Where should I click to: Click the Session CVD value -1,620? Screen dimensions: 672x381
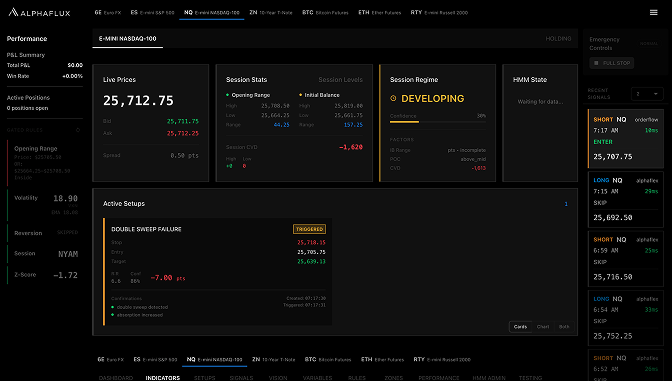coord(351,147)
